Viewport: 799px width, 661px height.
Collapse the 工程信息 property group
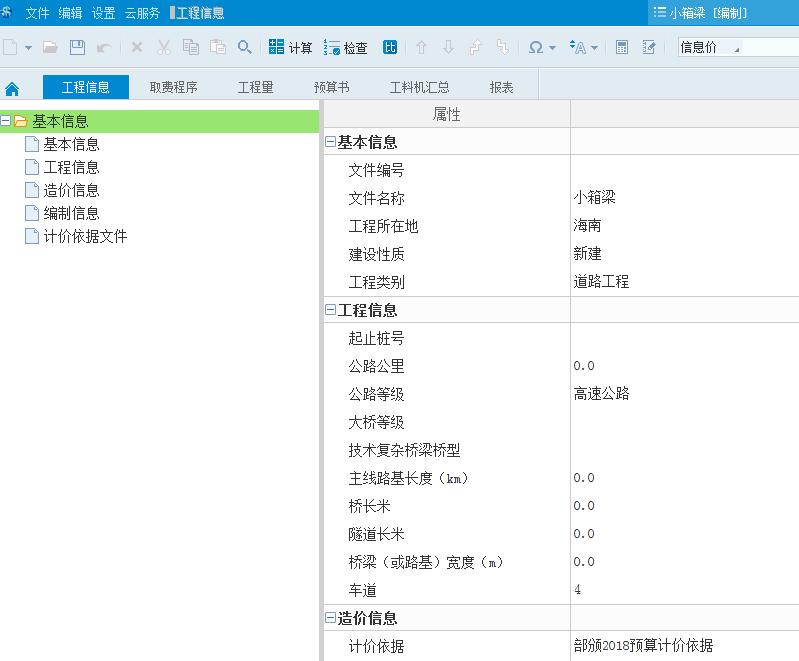tap(330, 309)
